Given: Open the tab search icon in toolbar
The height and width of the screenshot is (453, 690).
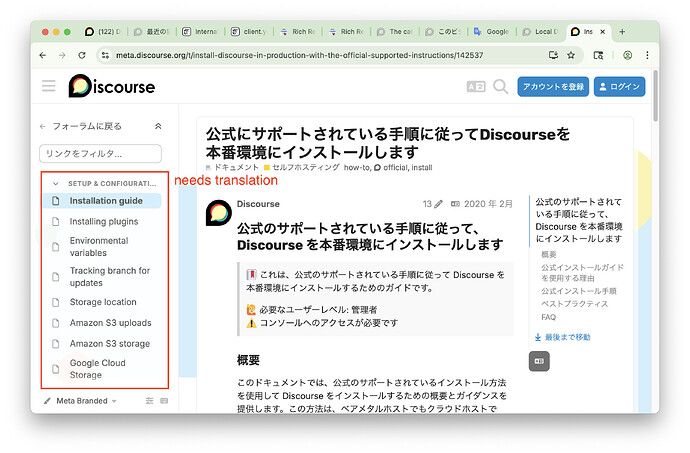Looking at the screenshot, I should coord(598,55).
